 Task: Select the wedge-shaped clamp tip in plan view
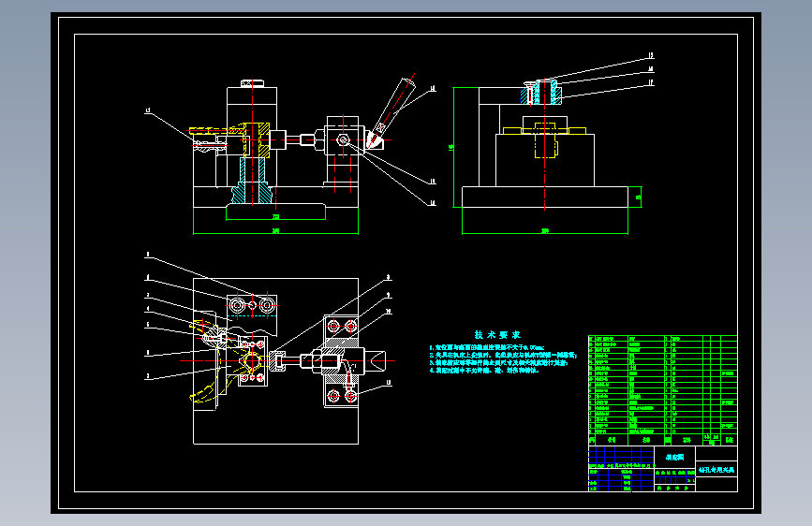click(x=376, y=361)
